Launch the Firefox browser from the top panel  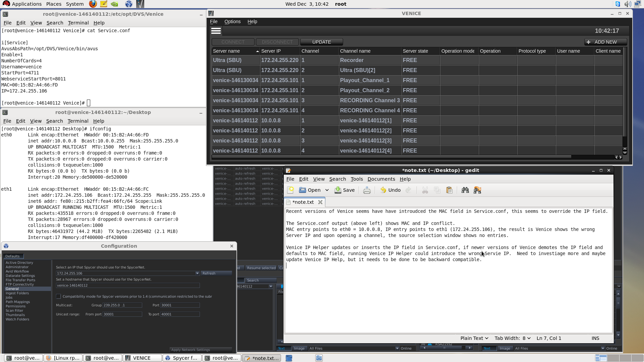[93, 4]
